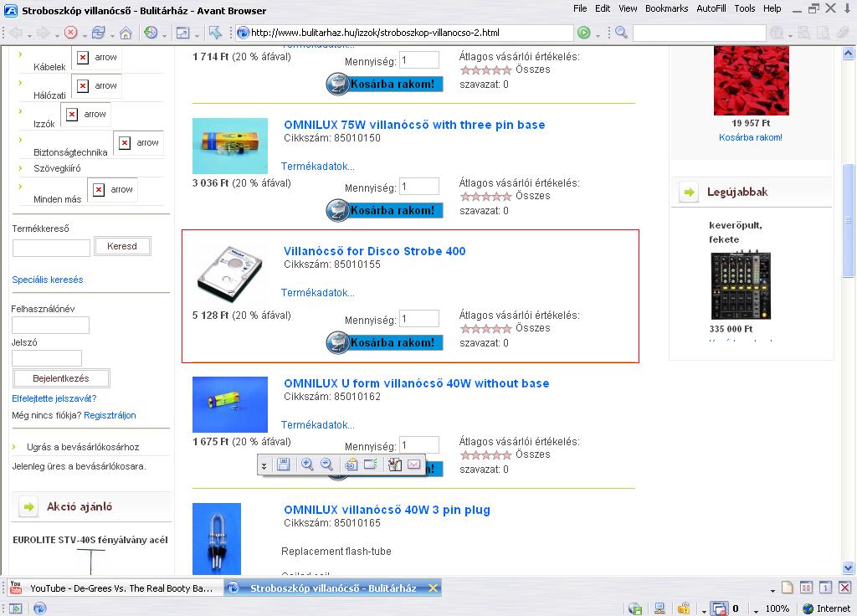Save image via floating toolbar floppy icon
This screenshot has height=616, width=857.
pyautogui.click(x=283, y=465)
